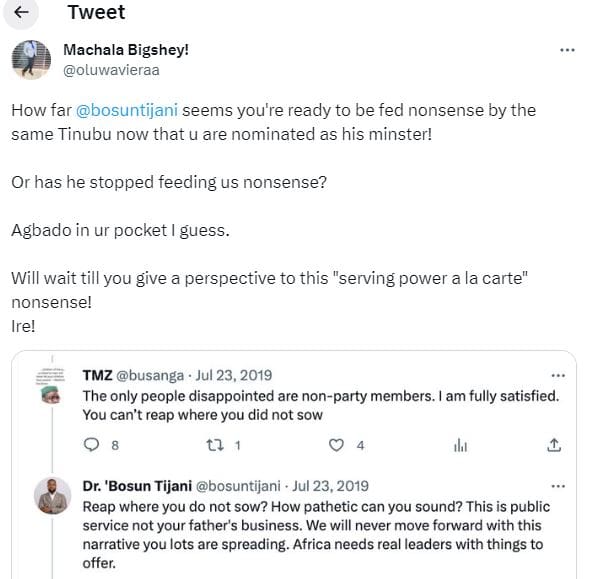Open the @busanga handle in quoted tweet
This screenshot has height=579, width=590.
[x=150, y=375]
